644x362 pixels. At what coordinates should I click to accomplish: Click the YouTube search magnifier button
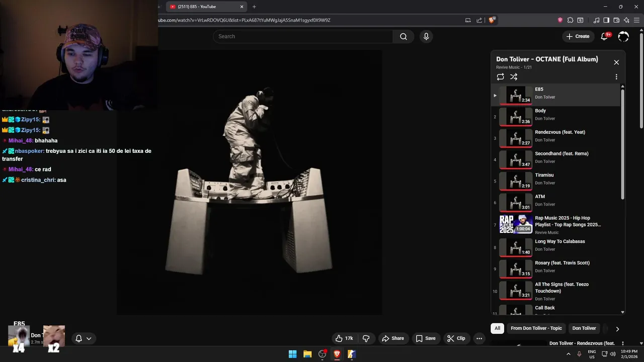click(x=404, y=36)
